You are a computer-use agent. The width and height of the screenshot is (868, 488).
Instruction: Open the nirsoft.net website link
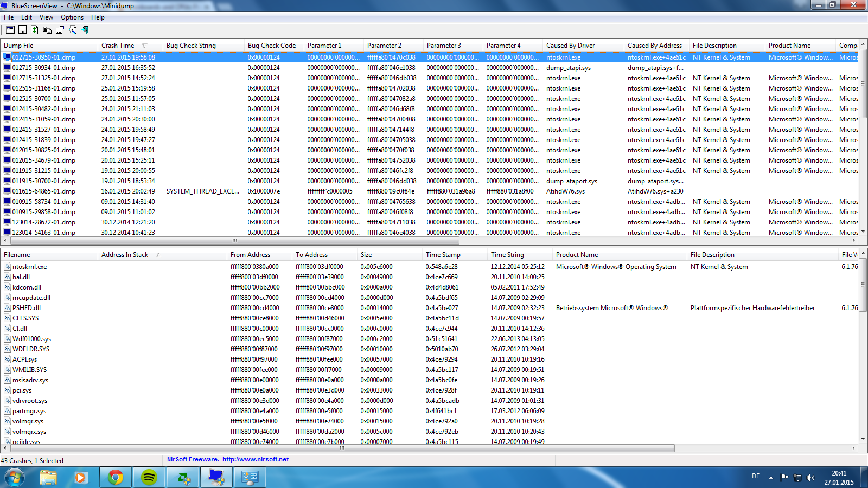click(x=256, y=459)
